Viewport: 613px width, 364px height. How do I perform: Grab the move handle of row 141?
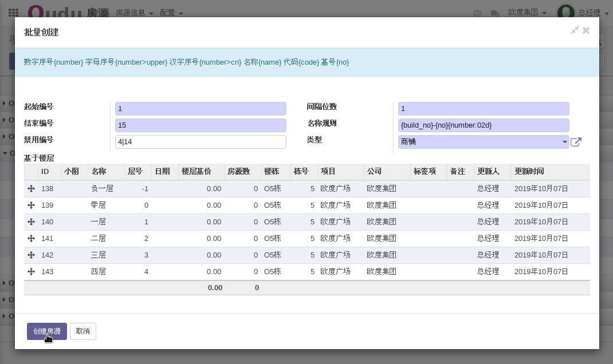(x=32, y=238)
